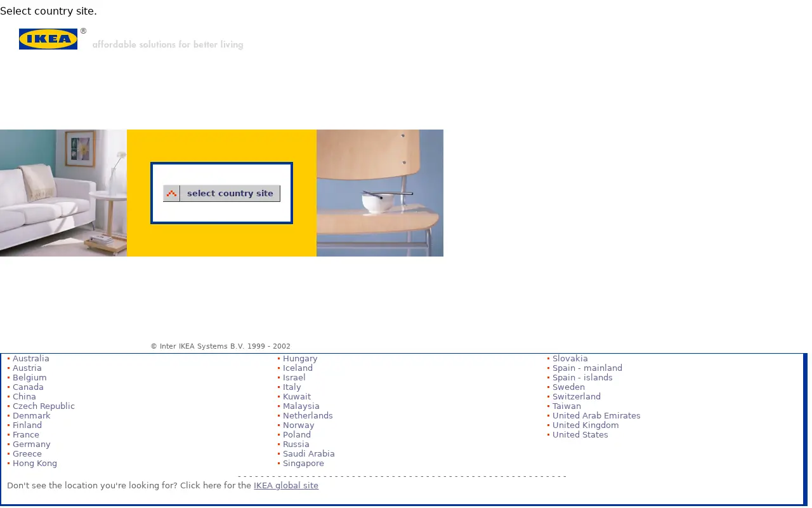Open the Spain - mainland site

click(587, 368)
